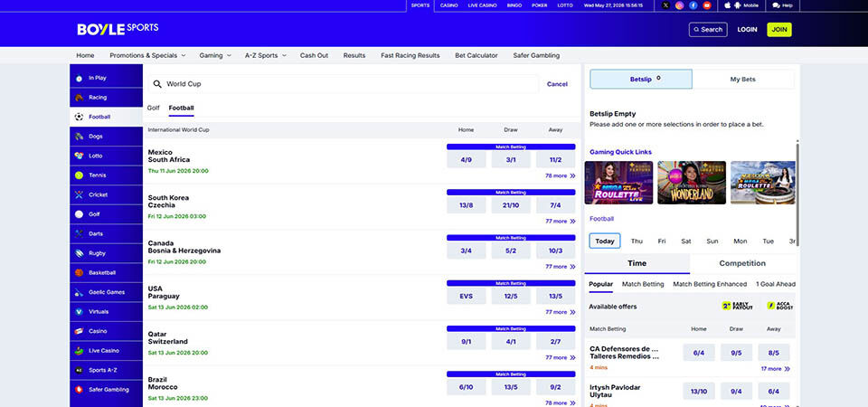
Task: Click the Acca Boost offer badge
Action: coord(780,306)
